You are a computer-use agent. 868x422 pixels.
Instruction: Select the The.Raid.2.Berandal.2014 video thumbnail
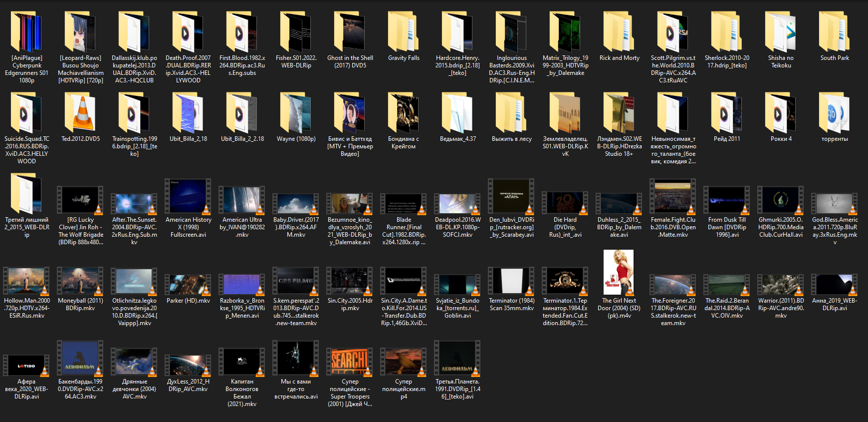tap(727, 285)
